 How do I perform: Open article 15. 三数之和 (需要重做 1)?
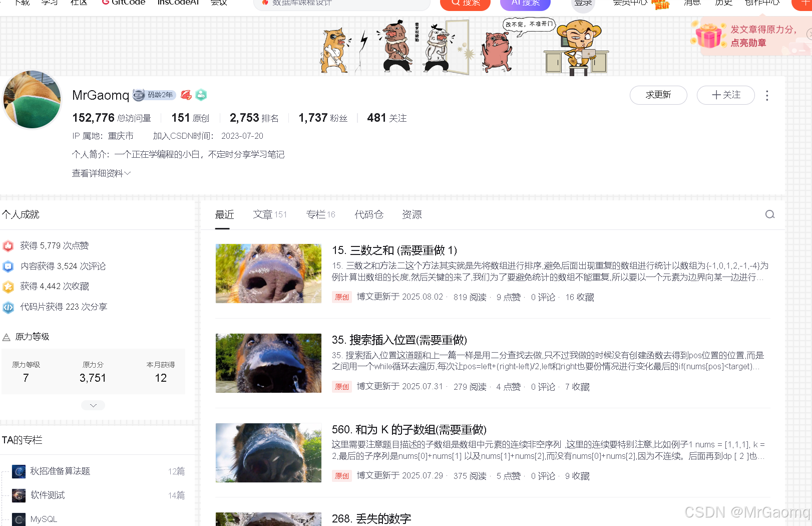(394, 250)
